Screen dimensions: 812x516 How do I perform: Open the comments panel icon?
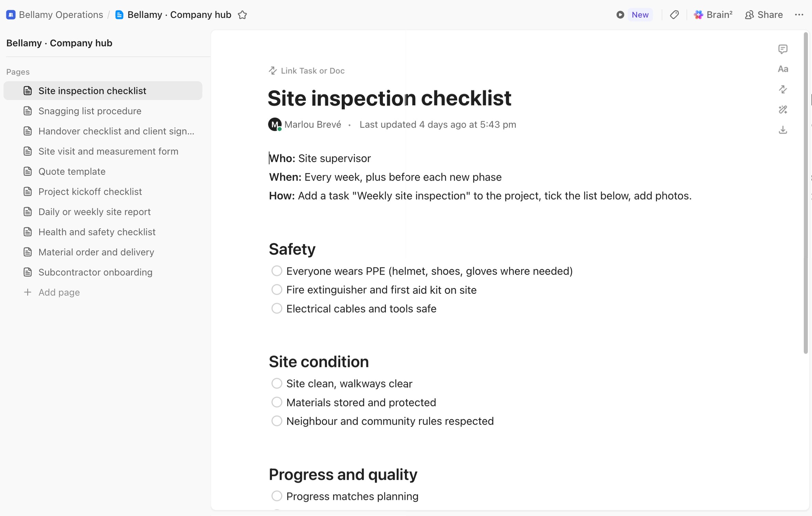click(783, 49)
